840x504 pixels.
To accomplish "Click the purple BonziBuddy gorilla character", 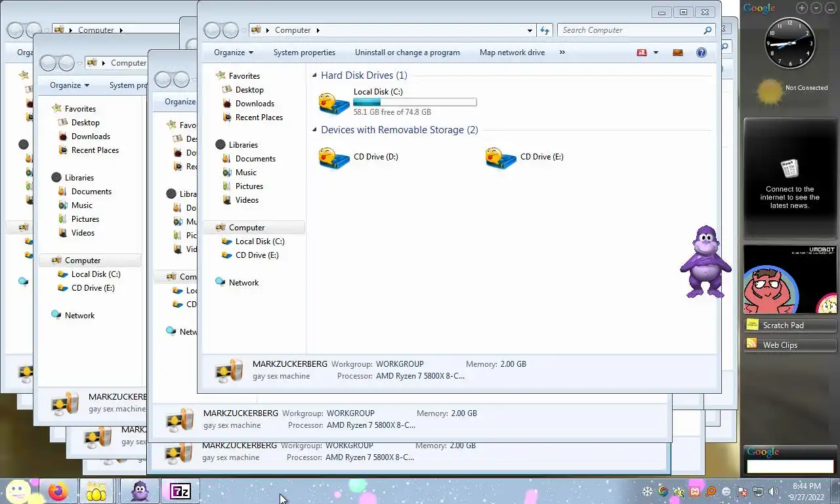I will coord(705,261).
